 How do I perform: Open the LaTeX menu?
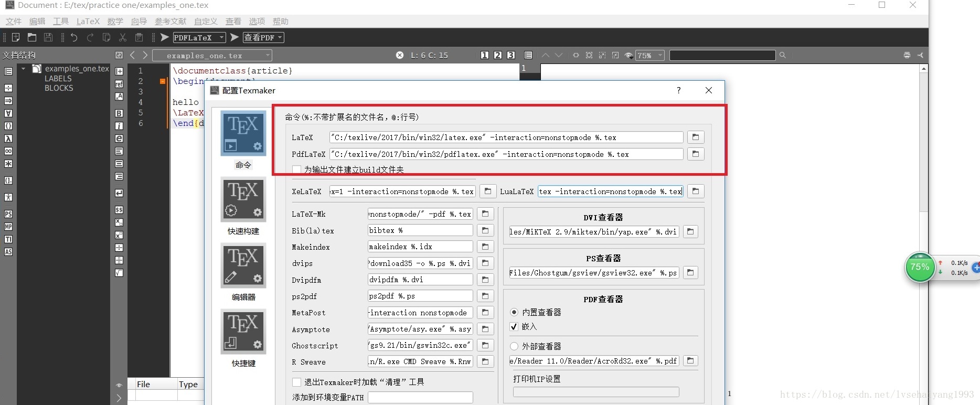coord(88,22)
